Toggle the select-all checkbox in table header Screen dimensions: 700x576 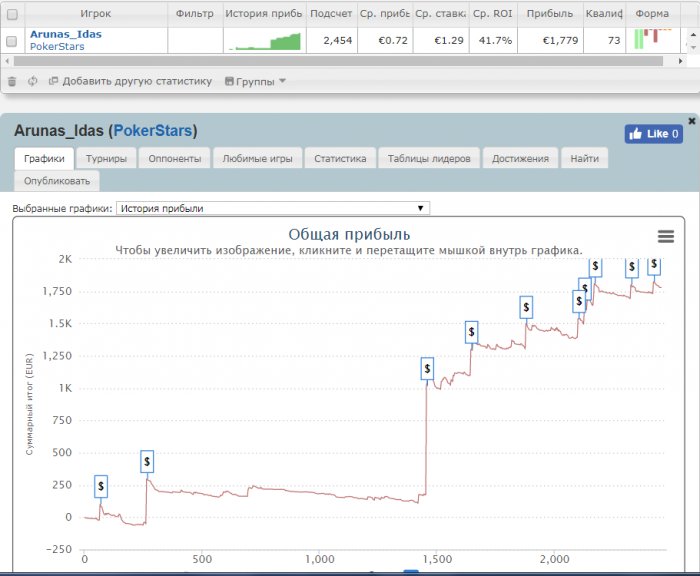(x=12, y=15)
